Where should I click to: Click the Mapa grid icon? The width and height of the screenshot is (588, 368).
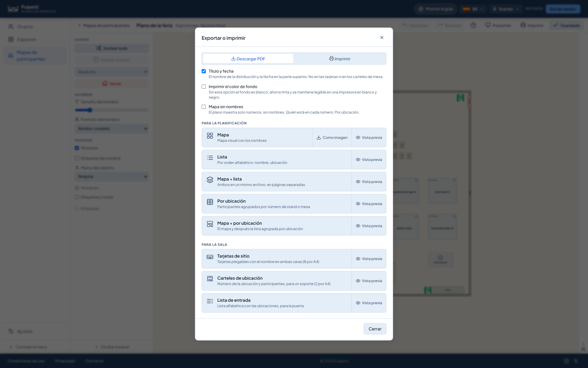pos(210,136)
